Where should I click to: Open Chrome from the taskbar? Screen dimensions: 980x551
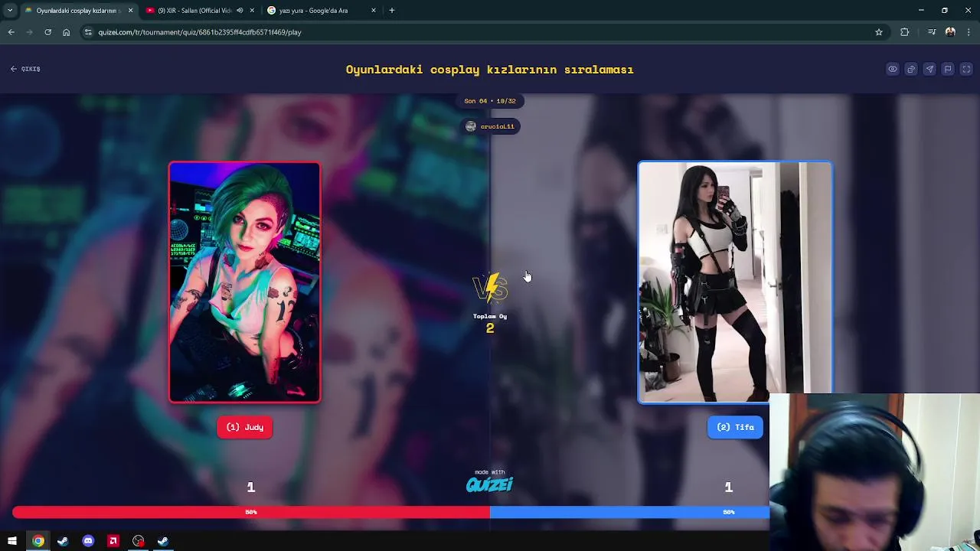tap(38, 541)
